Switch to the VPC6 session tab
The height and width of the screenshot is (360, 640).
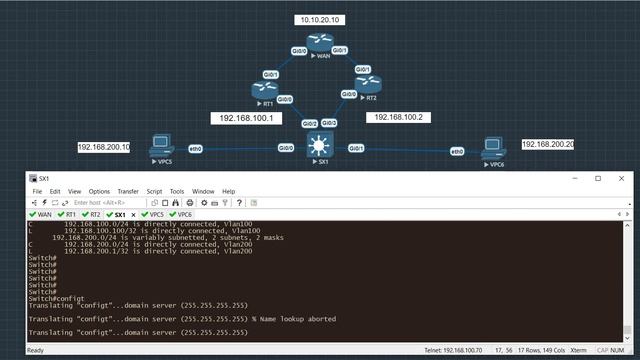tap(180, 215)
